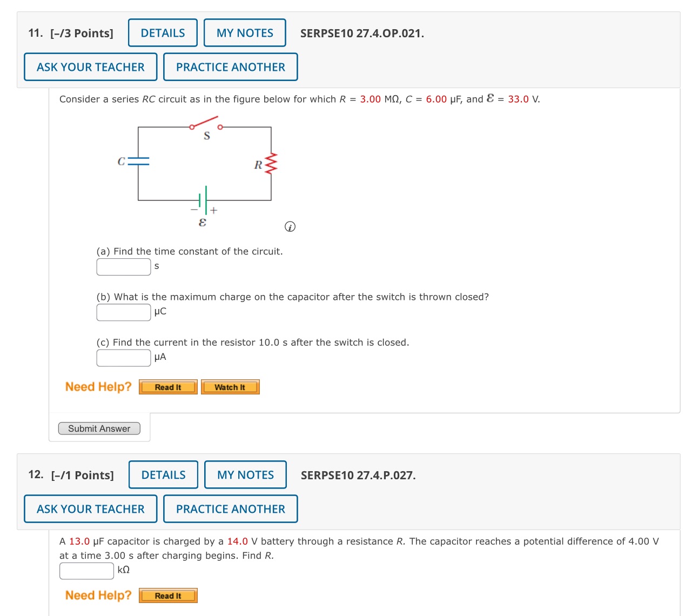Submit answers for question 11
Screen dimensions: 692x616
point(99,428)
